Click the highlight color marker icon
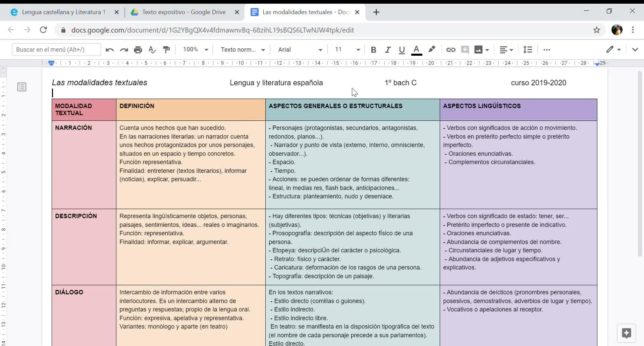 point(432,50)
